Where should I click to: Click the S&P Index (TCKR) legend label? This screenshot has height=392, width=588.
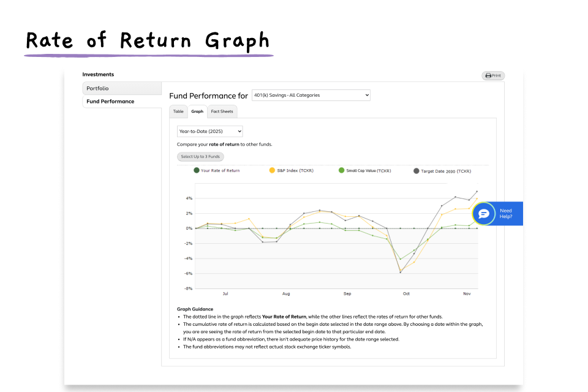point(295,171)
